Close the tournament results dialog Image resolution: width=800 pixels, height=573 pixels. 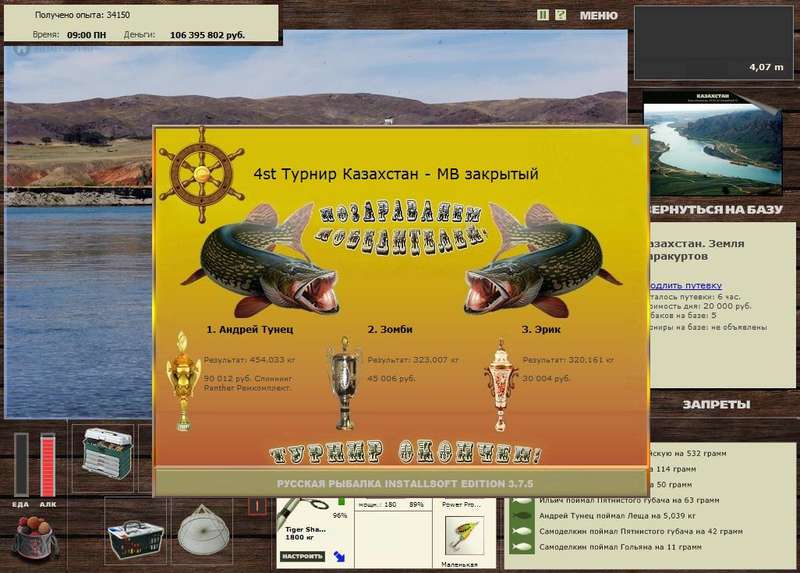pos(636,140)
